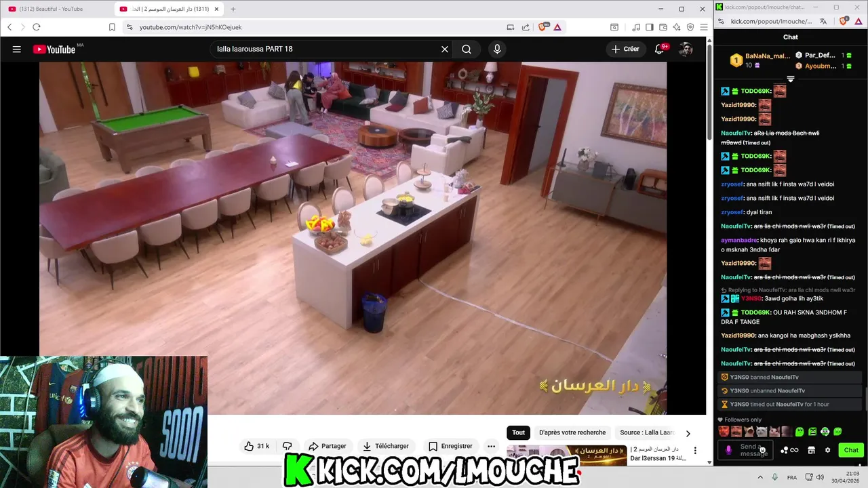Open Ayoubm leaderboard entry

(823, 66)
